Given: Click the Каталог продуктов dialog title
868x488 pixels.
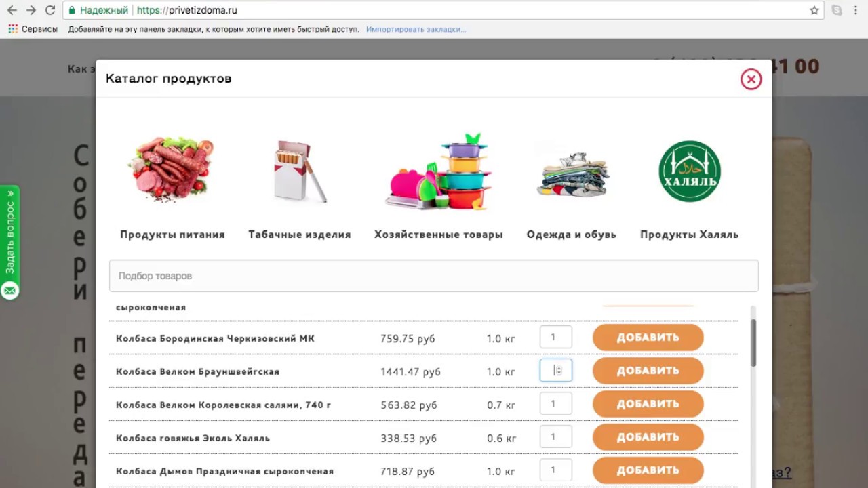Looking at the screenshot, I should 168,79.
